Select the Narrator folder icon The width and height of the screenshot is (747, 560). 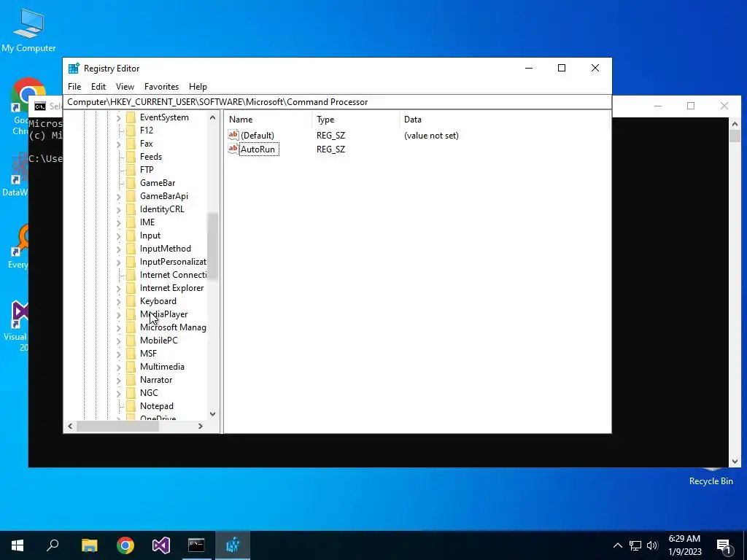131,380
